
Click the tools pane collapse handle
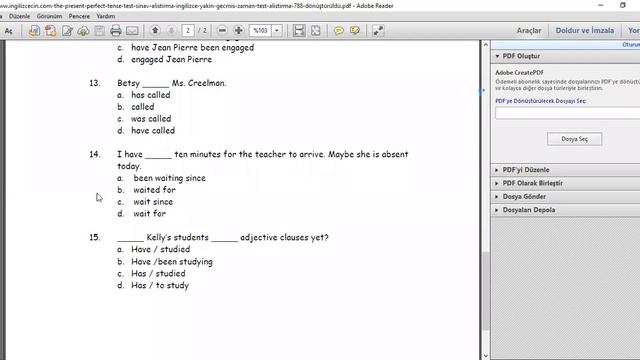tap(482, 91)
